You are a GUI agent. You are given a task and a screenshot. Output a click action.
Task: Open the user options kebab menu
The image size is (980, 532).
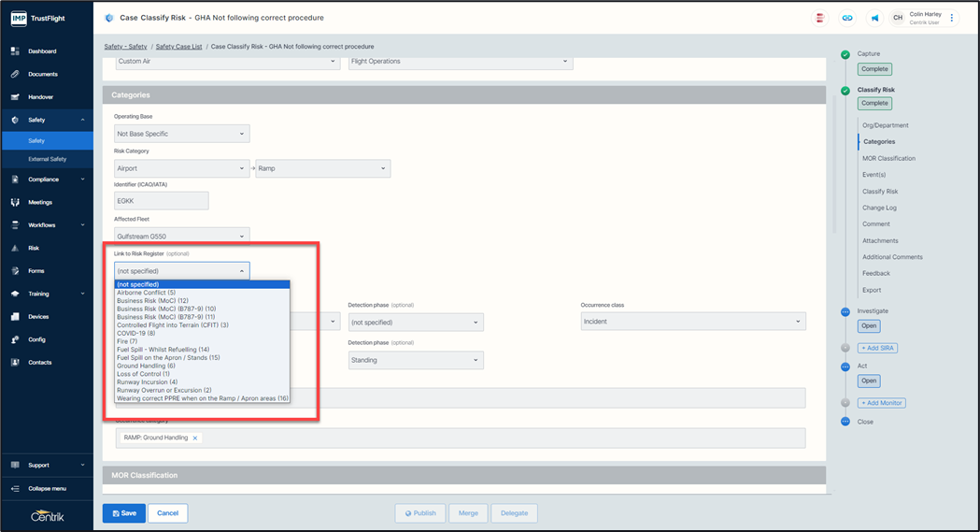(952, 18)
